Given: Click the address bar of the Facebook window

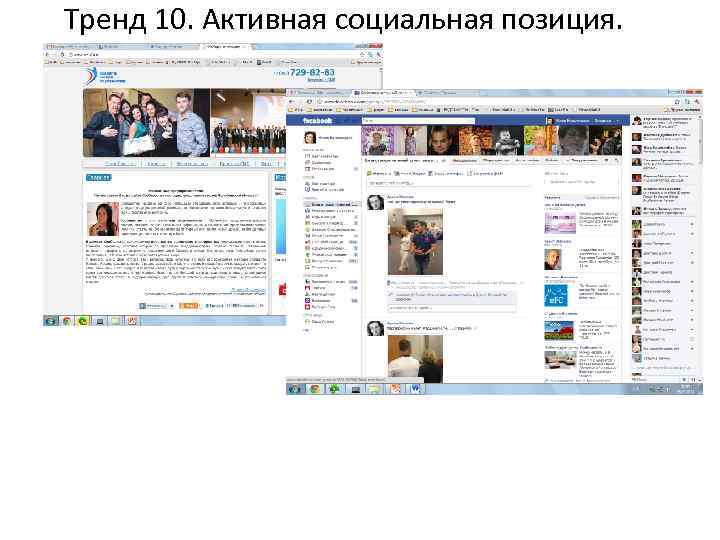Looking at the screenshot, I should point(491,101).
